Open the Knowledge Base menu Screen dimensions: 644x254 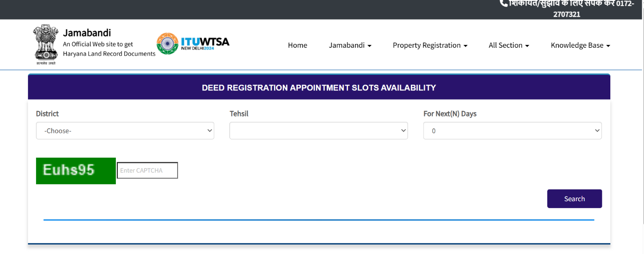[580, 45]
